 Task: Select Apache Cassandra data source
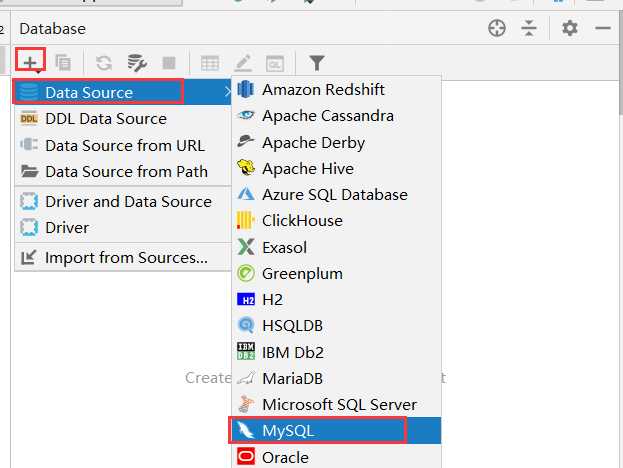coord(337,116)
